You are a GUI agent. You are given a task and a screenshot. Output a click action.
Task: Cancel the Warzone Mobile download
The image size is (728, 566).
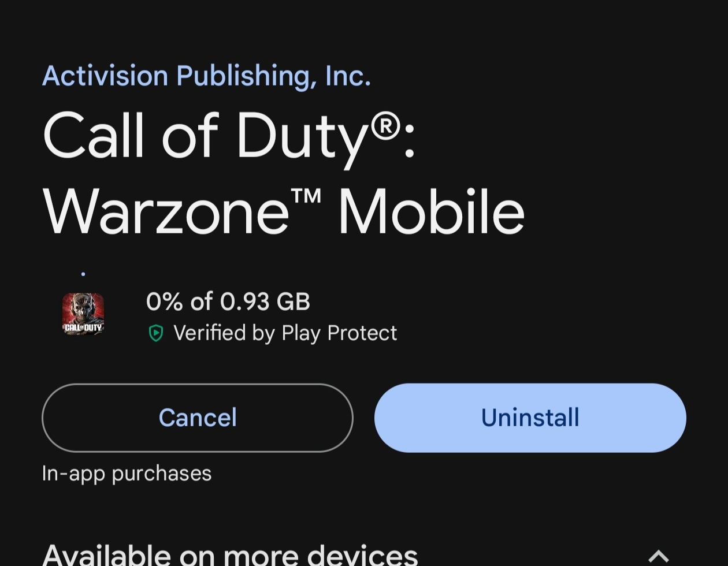pyautogui.click(x=198, y=418)
